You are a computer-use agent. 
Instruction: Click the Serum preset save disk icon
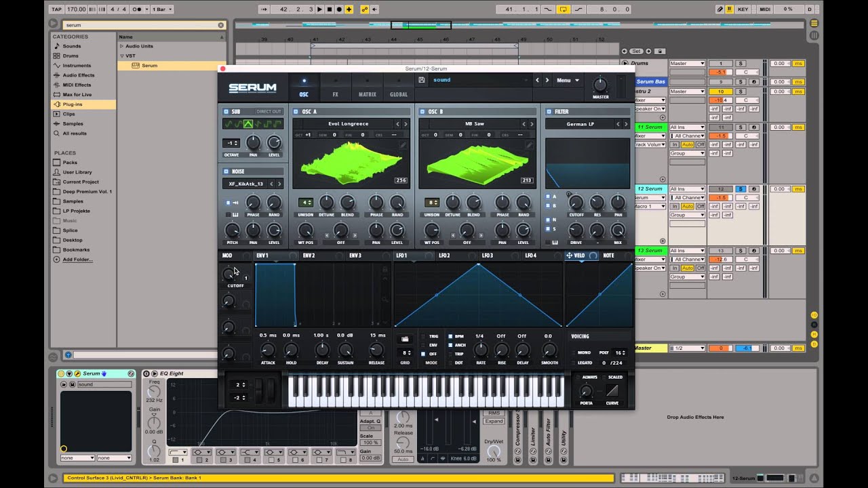[422, 80]
